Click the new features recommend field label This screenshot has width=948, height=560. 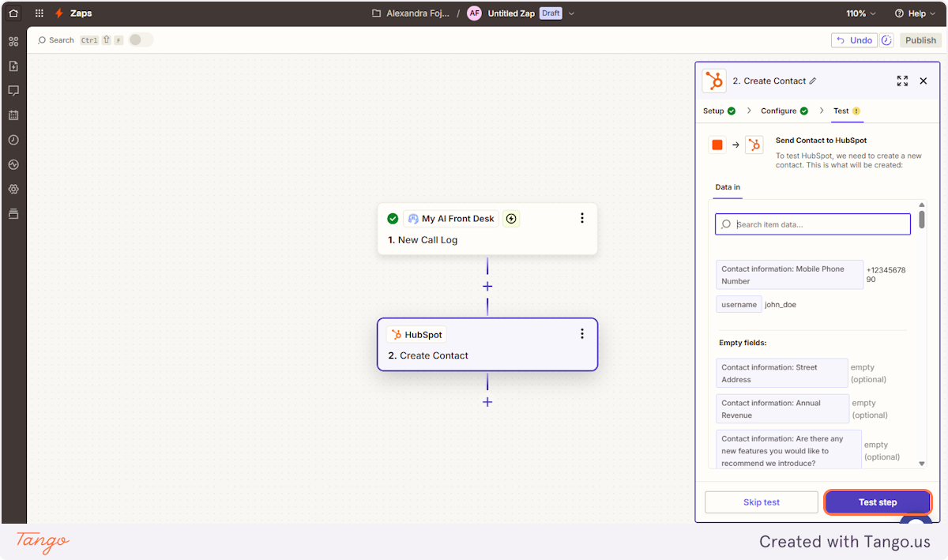click(789, 450)
